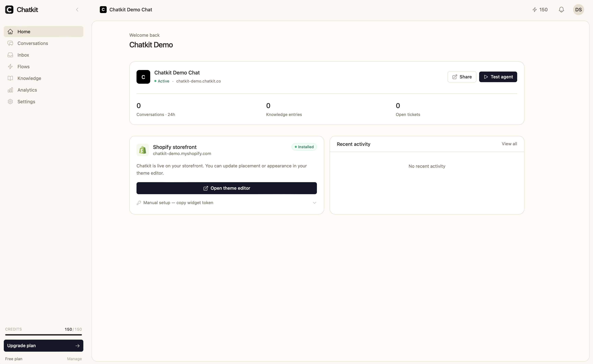Click the Shopify storefront heading
The height and width of the screenshot is (364, 593).
[x=175, y=147]
